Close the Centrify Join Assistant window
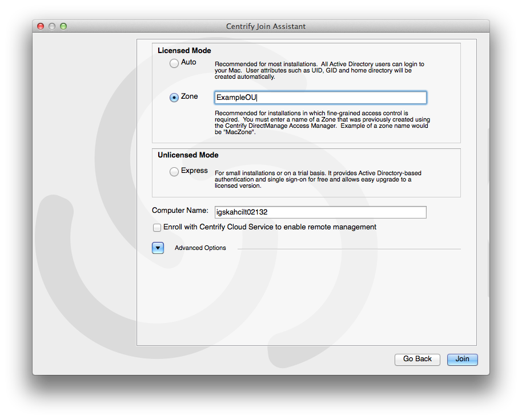This screenshot has width=522, height=420. click(41, 26)
